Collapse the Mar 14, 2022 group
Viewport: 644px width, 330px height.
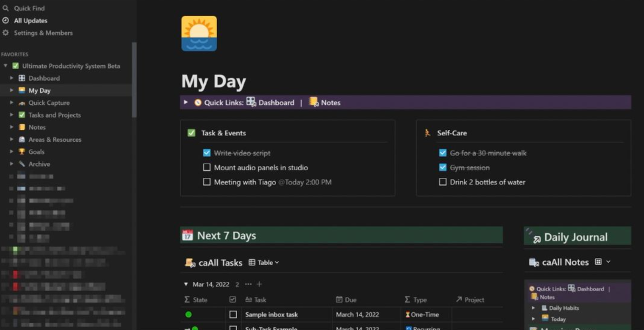[186, 284]
